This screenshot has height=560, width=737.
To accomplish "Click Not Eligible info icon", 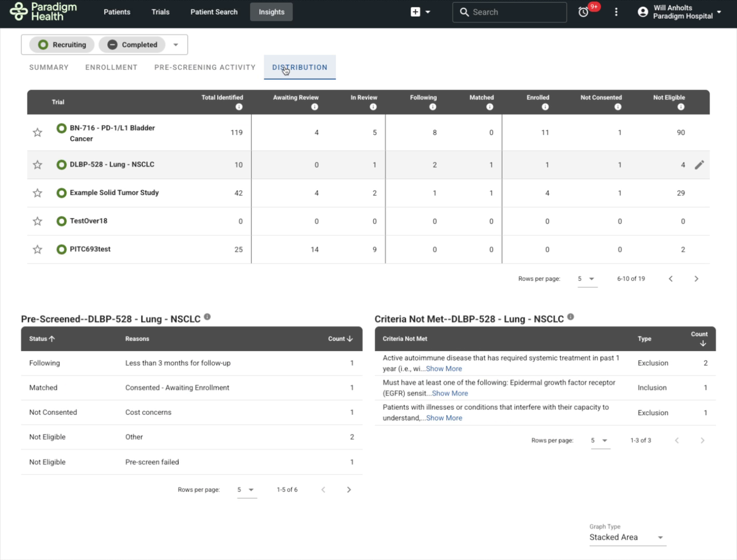I will click(x=681, y=107).
